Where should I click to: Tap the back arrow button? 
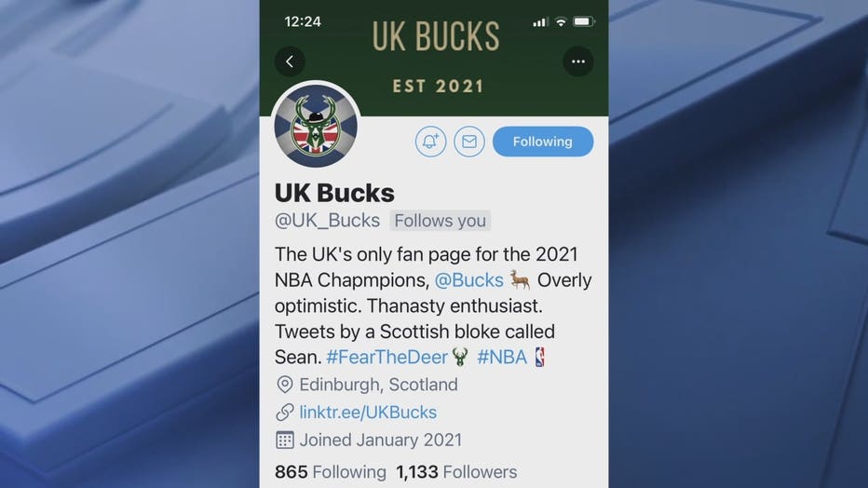[290, 61]
